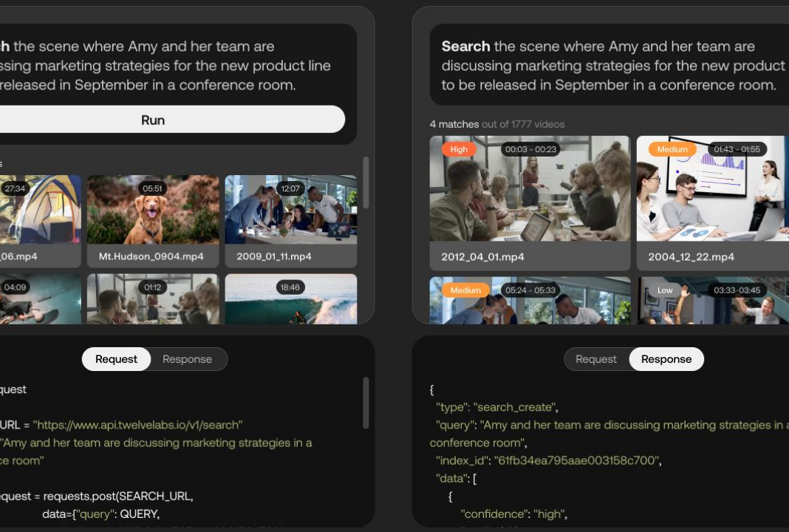The image size is (789, 532).
Task: Select the Response tab in the right panel
Action: (666, 359)
